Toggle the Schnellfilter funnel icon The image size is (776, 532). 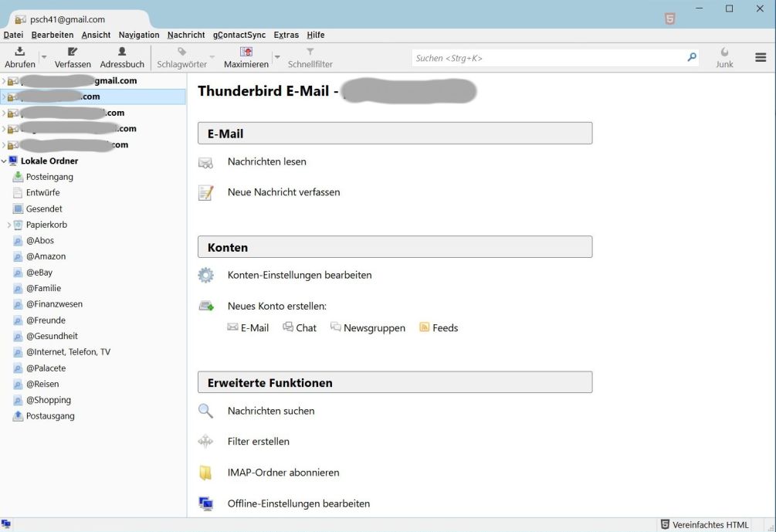tap(310, 52)
